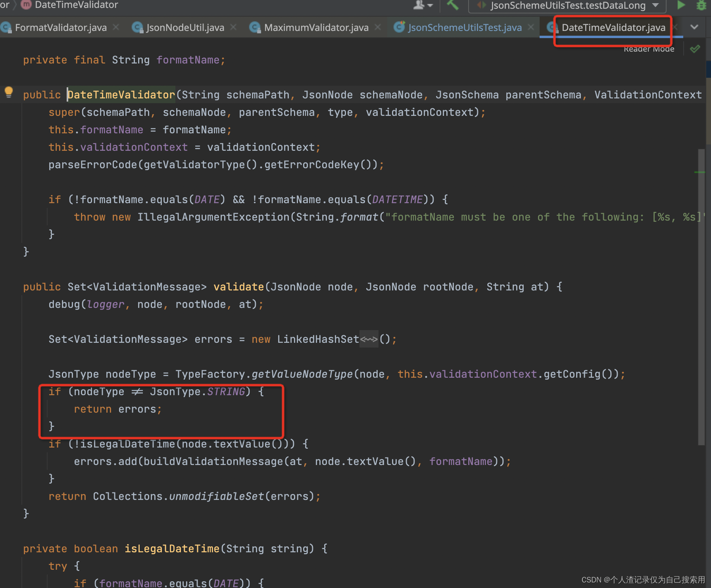The image size is (711, 588).
Task: Click the class icon on DateTimeValidator.java tab
Action: (552, 27)
